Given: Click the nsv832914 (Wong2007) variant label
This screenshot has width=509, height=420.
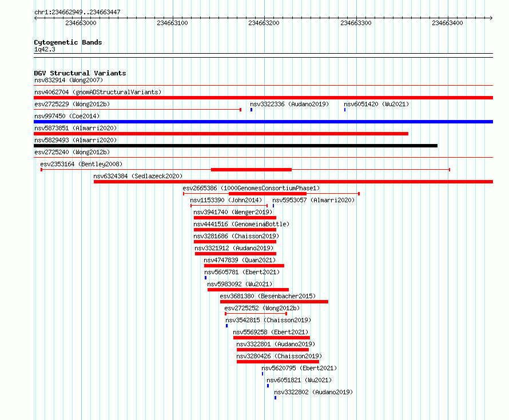Looking at the screenshot, I should [x=69, y=80].
